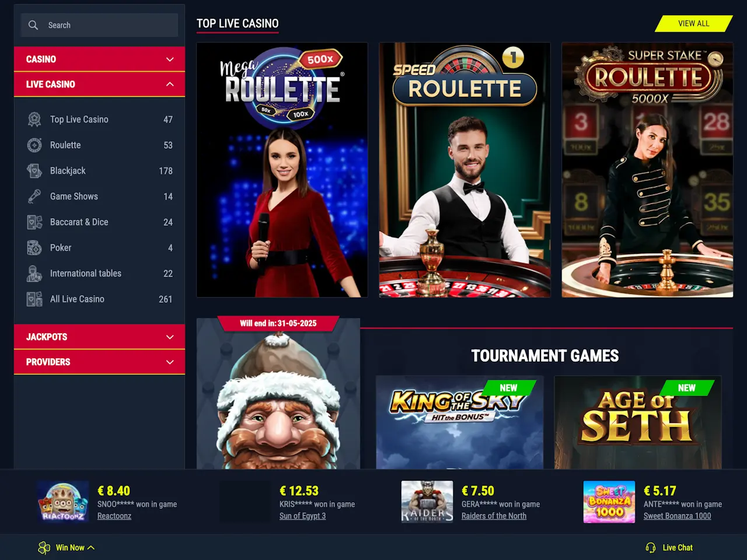Click the International tables dealer icon
This screenshot has width=747, height=560.
pyautogui.click(x=34, y=274)
